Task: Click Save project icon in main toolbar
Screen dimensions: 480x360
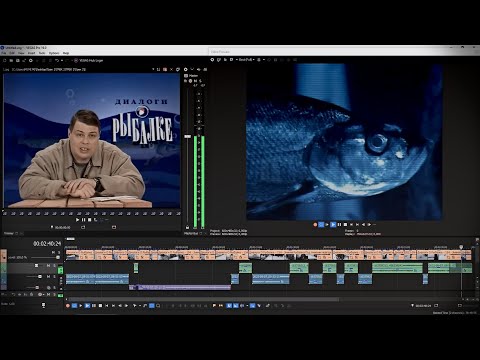Action: [17, 60]
